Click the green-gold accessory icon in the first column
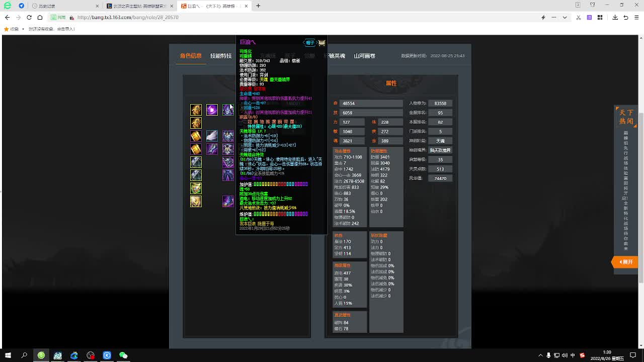Screen dimensions: 644x362 pos(196,188)
